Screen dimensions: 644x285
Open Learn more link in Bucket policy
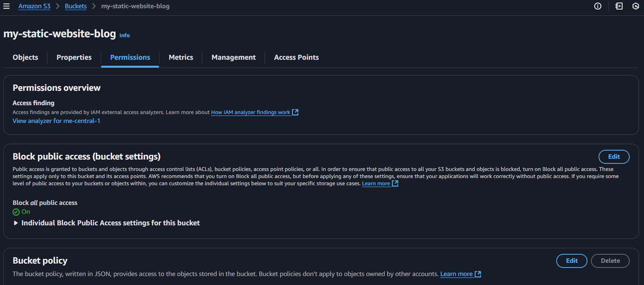pyautogui.click(x=456, y=274)
